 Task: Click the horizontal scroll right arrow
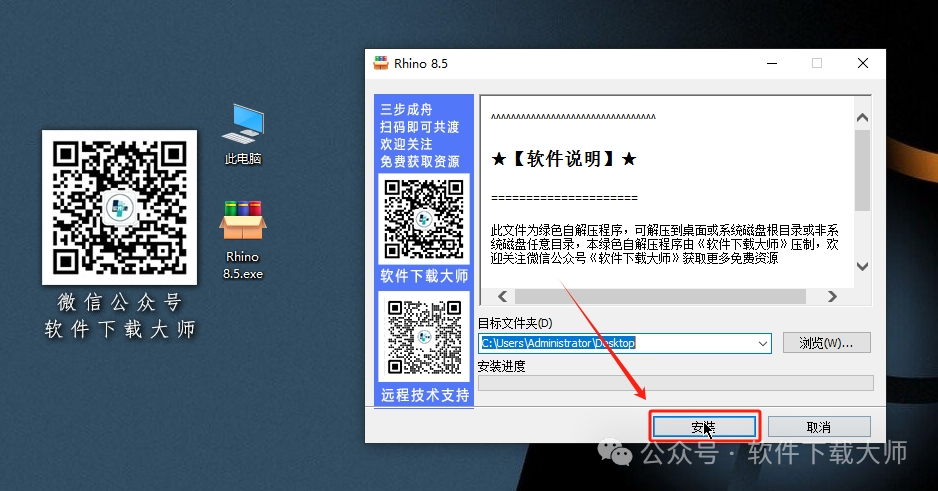point(832,296)
